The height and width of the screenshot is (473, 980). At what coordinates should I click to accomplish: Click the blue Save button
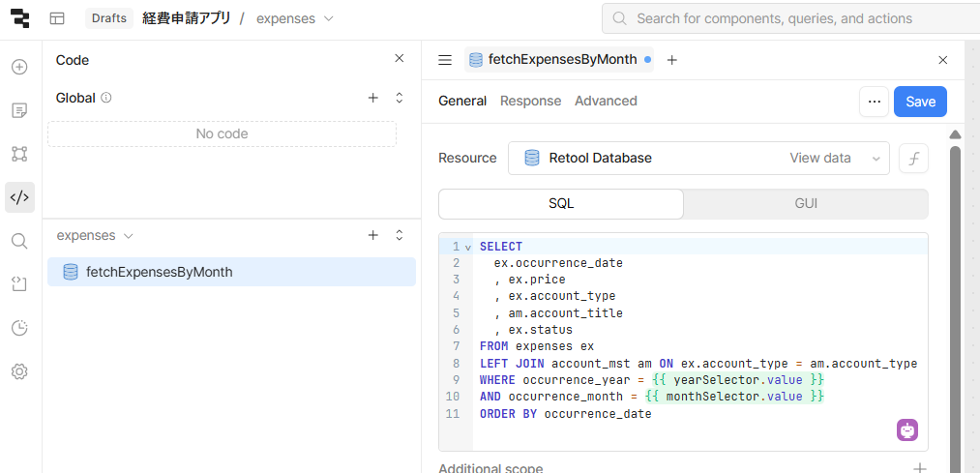coord(920,102)
